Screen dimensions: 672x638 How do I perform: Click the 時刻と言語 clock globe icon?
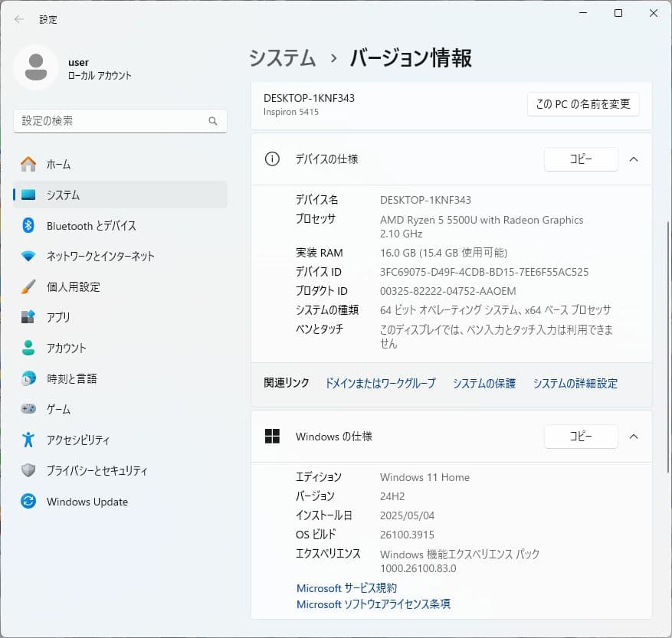pos(28,378)
